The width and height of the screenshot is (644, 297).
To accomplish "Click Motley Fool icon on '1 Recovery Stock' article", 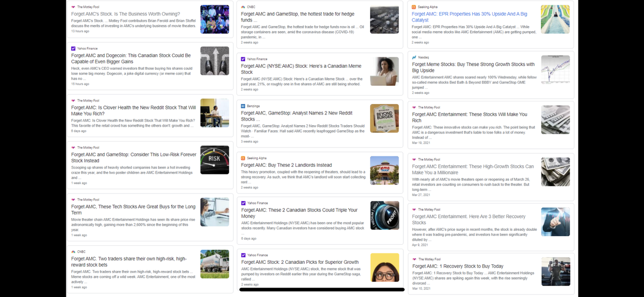I will [x=414, y=259].
